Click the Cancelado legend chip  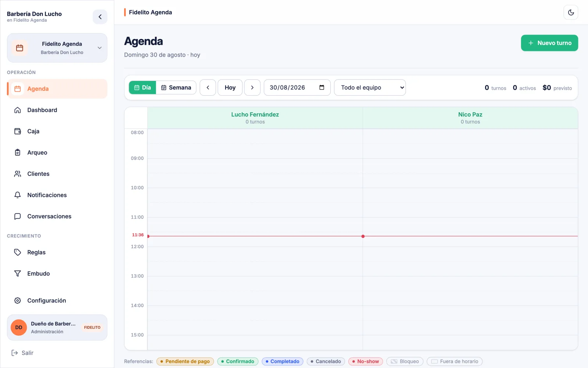click(326, 361)
